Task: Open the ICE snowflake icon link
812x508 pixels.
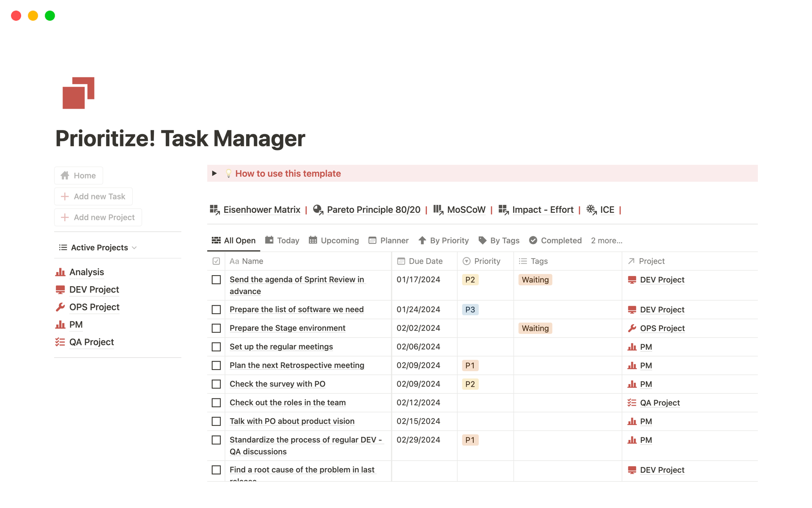Action: [591, 210]
